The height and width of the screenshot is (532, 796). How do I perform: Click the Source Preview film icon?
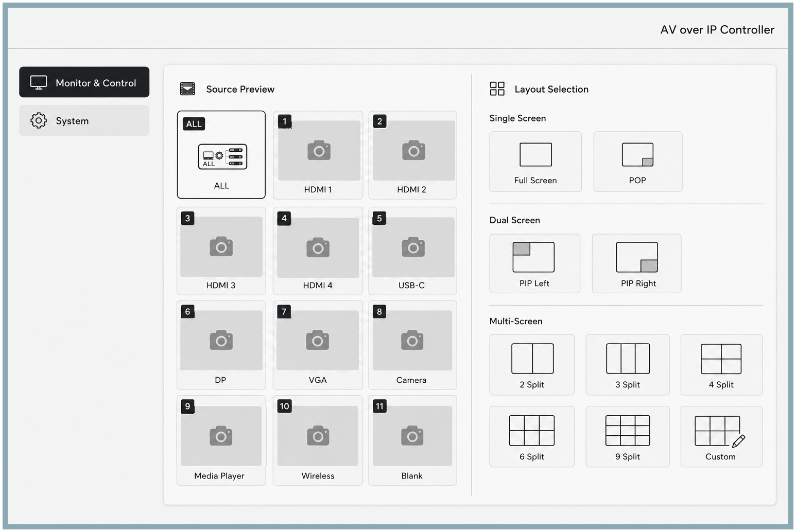coord(187,89)
